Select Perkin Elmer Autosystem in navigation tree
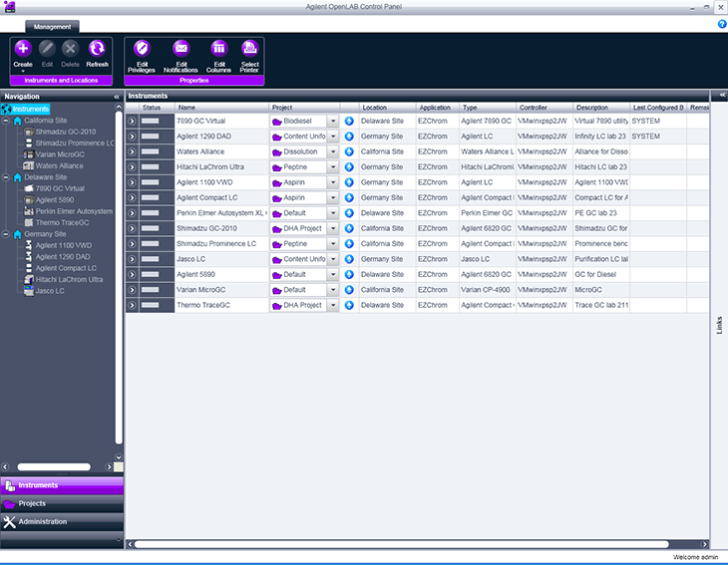The image size is (728, 565). [74, 211]
